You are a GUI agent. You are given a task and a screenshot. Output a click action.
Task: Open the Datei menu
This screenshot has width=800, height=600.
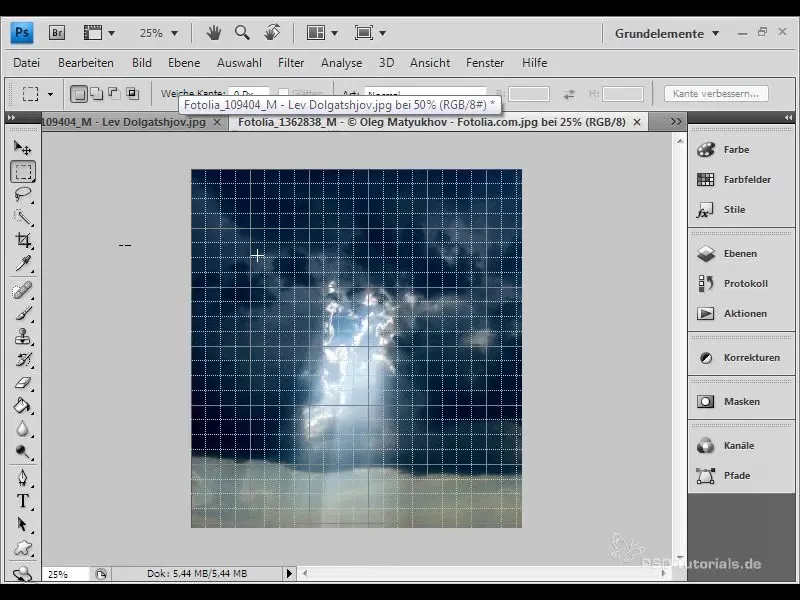click(27, 63)
